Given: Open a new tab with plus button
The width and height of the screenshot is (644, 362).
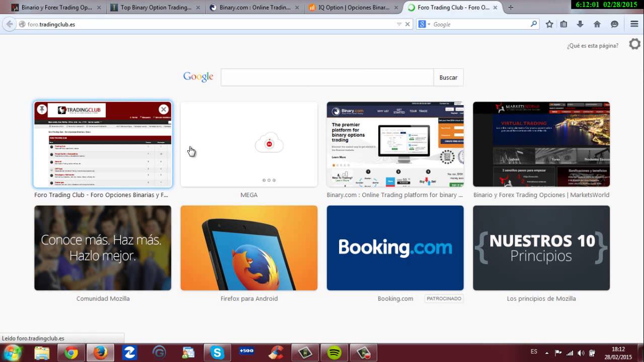Looking at the screenshot, I should point(511,8).
